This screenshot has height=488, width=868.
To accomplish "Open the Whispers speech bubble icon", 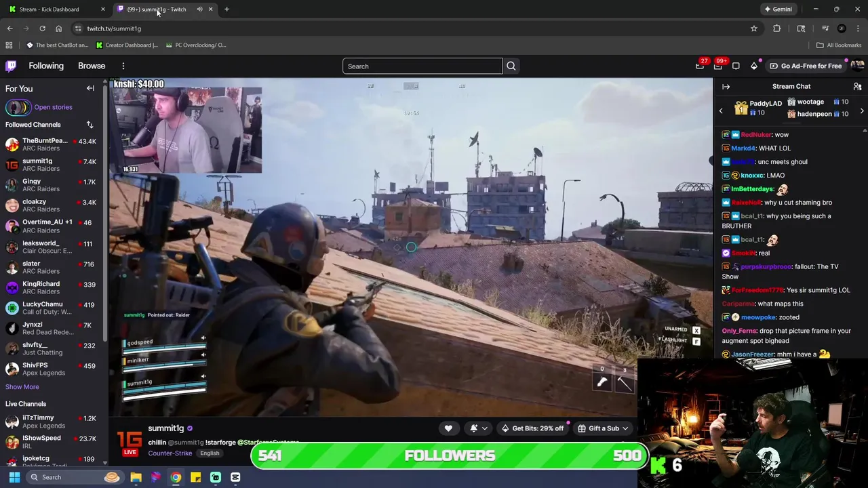I will (x=736, y=66).
